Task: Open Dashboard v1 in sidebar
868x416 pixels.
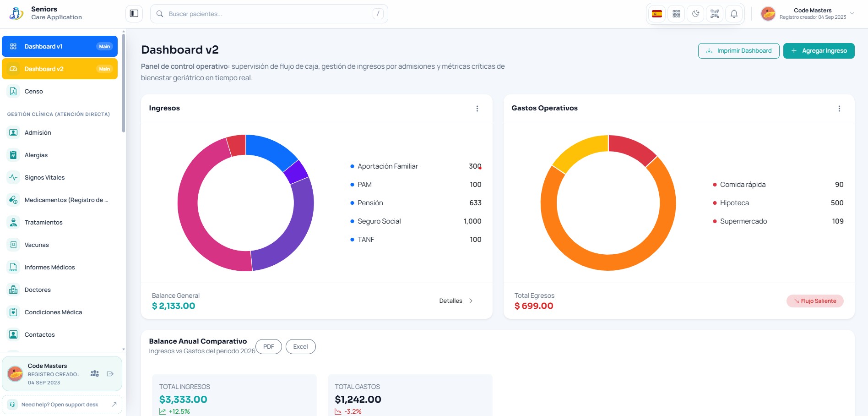Action: [x=60, y=46]
